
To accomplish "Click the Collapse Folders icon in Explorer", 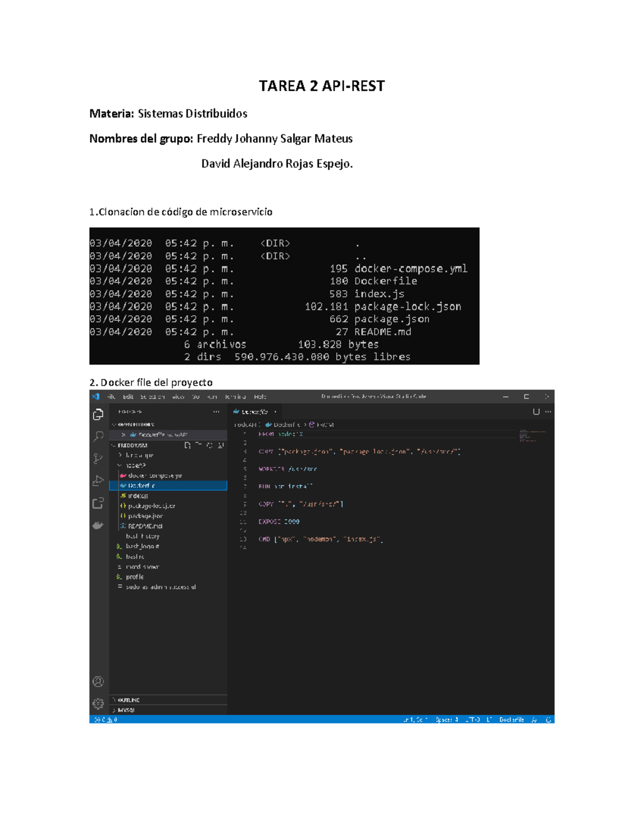I will [221, 445].
